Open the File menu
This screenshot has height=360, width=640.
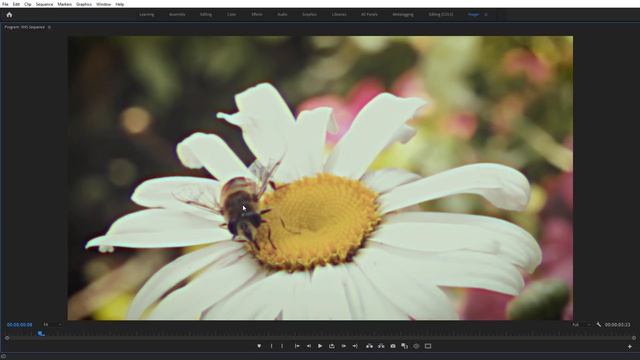point(5,4)
